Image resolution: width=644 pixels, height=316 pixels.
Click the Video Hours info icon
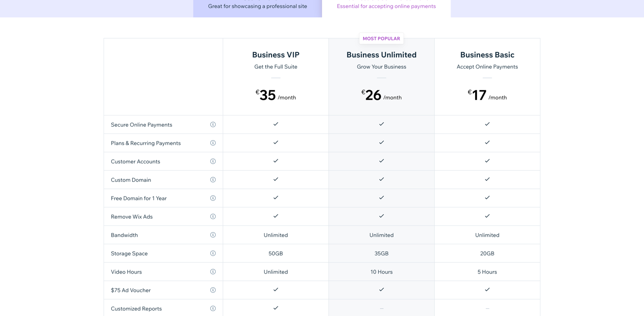pyautogui.click(x=213, y=272)
